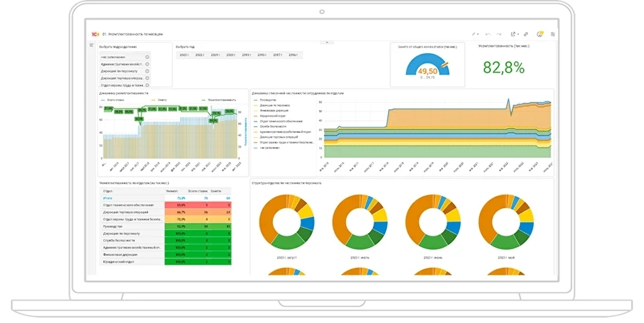This screenshot has width=644, height=323.
Task: Open the export/share dropdown arrow
Action: pos(518,34)
